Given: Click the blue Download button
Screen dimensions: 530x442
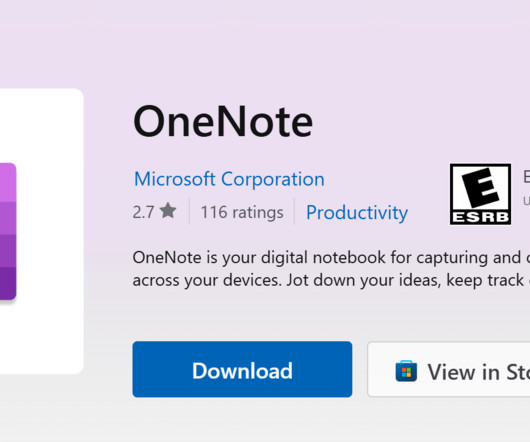Looking at the screenshot, I should click(x=242, y=369).
